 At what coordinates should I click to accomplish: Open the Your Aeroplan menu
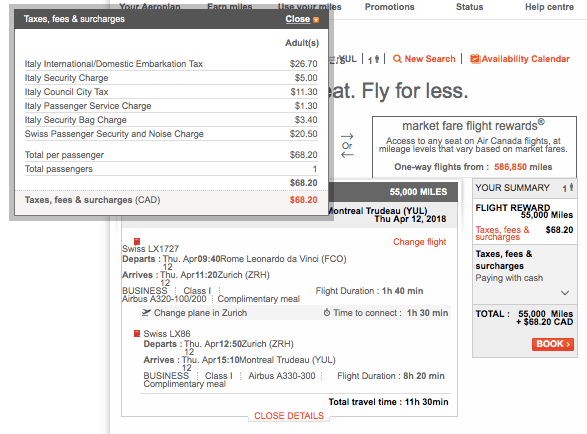point(150,7)
